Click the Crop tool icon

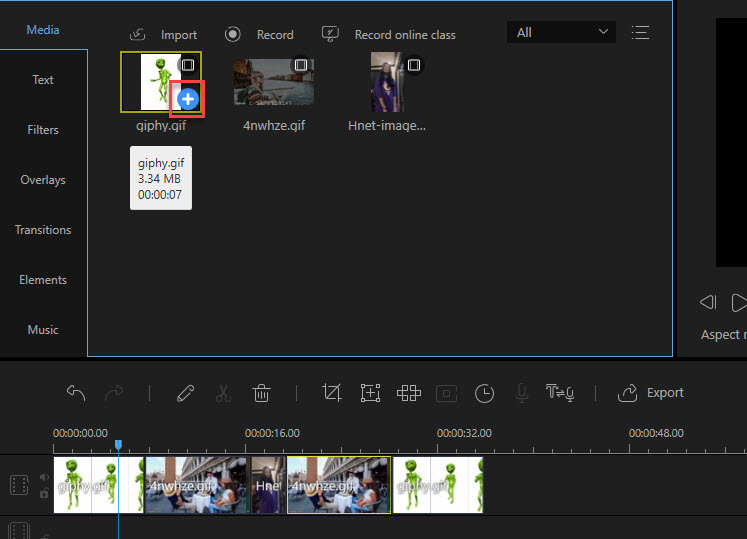tap(332, 393)
